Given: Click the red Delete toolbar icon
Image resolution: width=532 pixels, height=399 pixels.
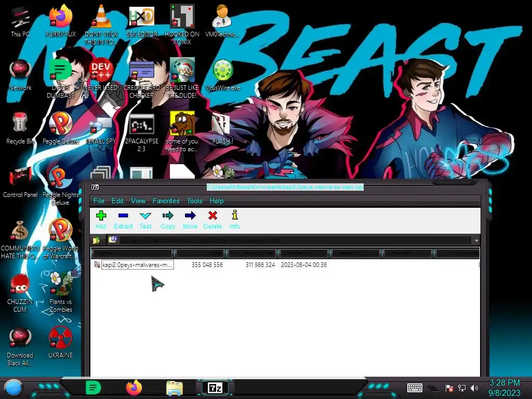Looking at the screenshot, I should [x=212, y=220].
